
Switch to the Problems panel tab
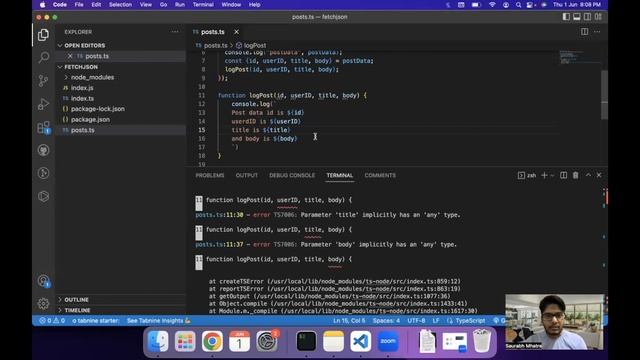[210, 175]
